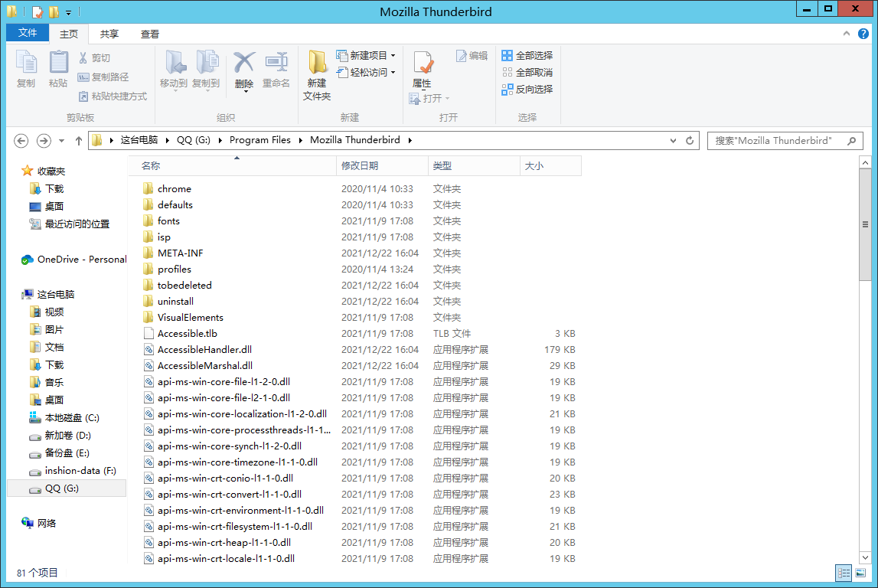Switch to the 共享 ribbon tab
Image resolution: width=878 pixels, height=588 pixels.
[x=109, y=34]
